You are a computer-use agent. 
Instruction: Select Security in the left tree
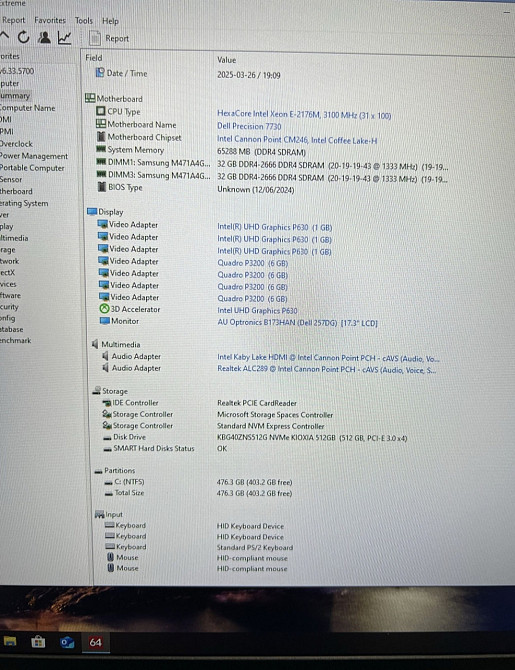pyautogui.click(x=9, y=307)
